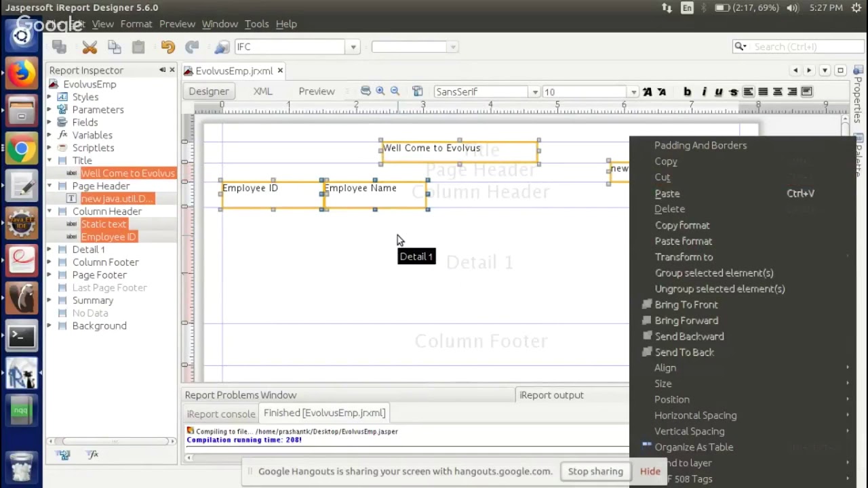
Task: Toggle underline text formatting
Action: tap(719, 91)
